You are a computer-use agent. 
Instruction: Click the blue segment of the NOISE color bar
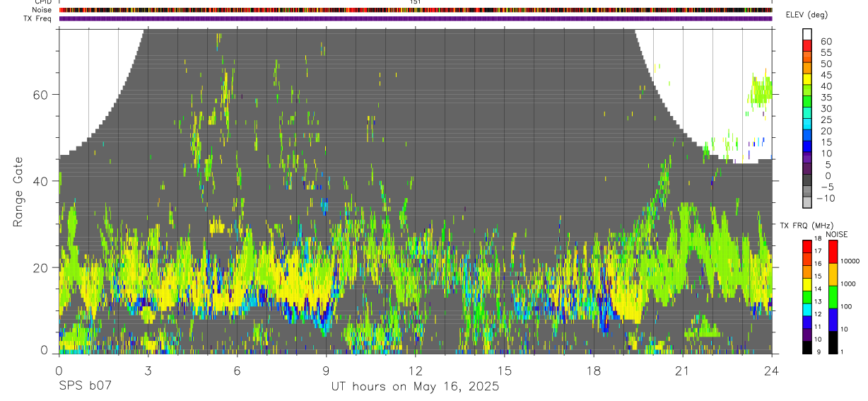pos(833,320)
